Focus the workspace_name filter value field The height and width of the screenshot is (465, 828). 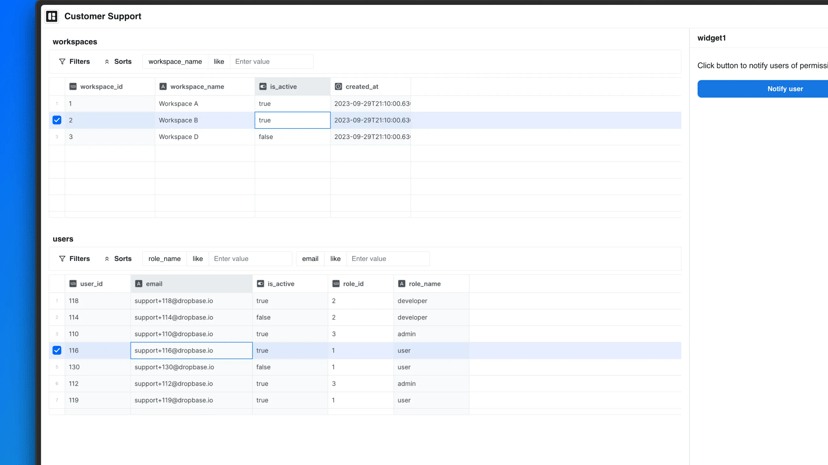(271, 62)
